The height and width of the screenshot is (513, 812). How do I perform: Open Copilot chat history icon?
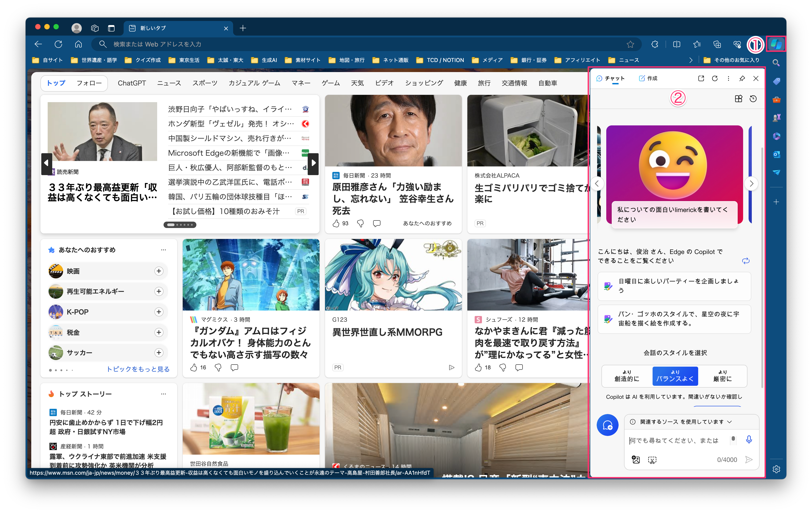click(x=753, y=99)
